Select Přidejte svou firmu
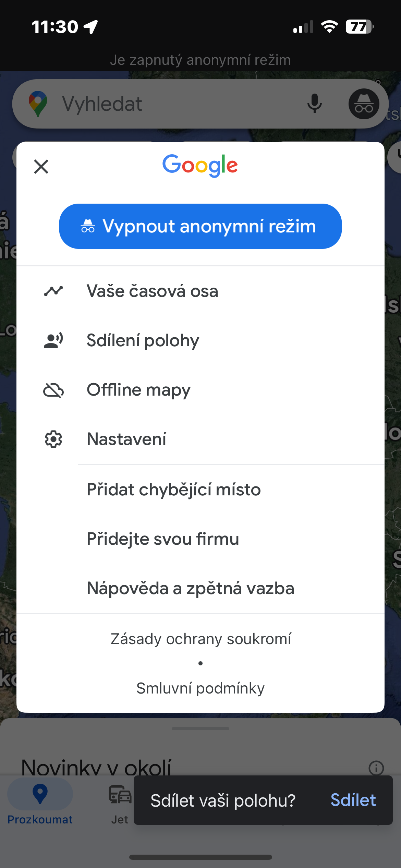Image resolution: width=401 pixels, height=868 pixels. point(163,539)
